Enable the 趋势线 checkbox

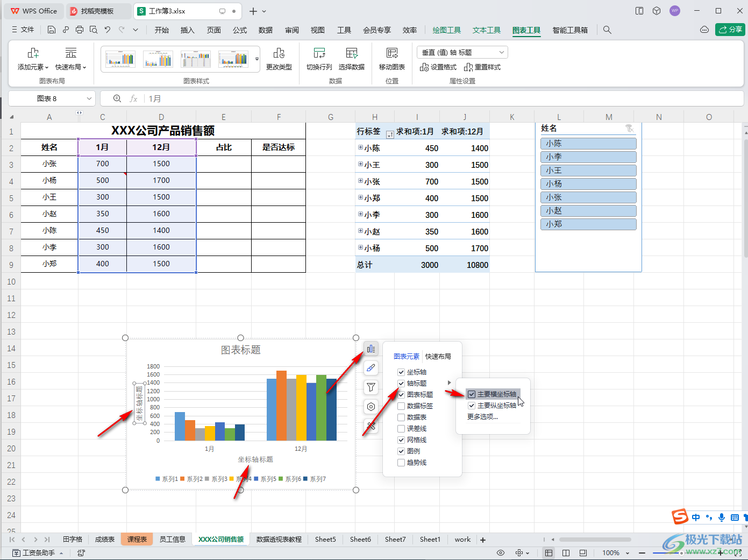click(401, 463)
